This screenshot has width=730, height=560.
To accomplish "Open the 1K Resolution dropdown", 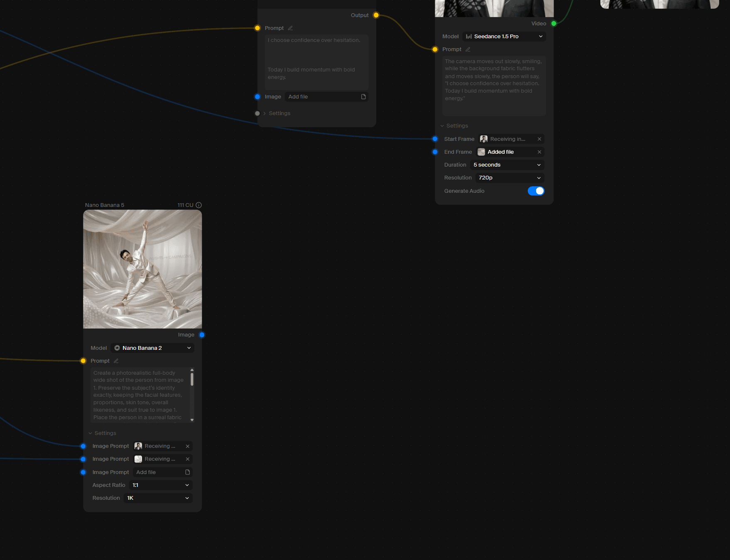I will [x=158, y=498].
